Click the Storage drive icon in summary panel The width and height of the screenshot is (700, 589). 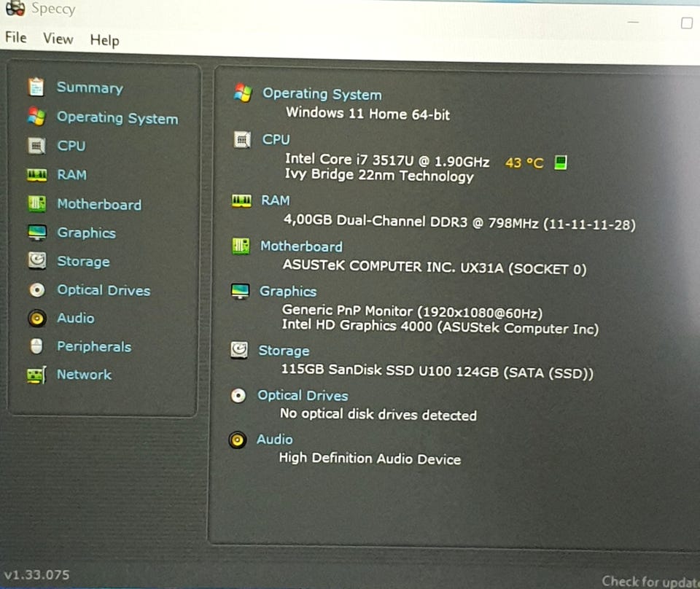point(239,351)
